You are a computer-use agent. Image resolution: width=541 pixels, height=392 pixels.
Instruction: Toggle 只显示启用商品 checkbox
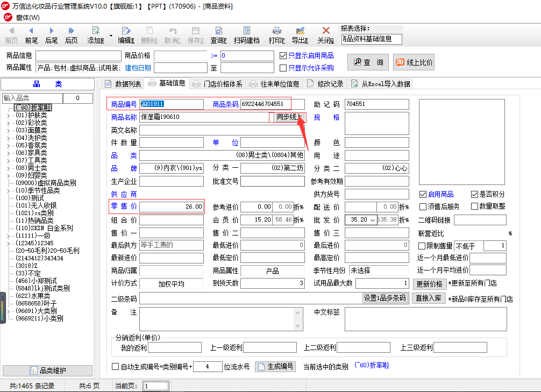(283, 55)
